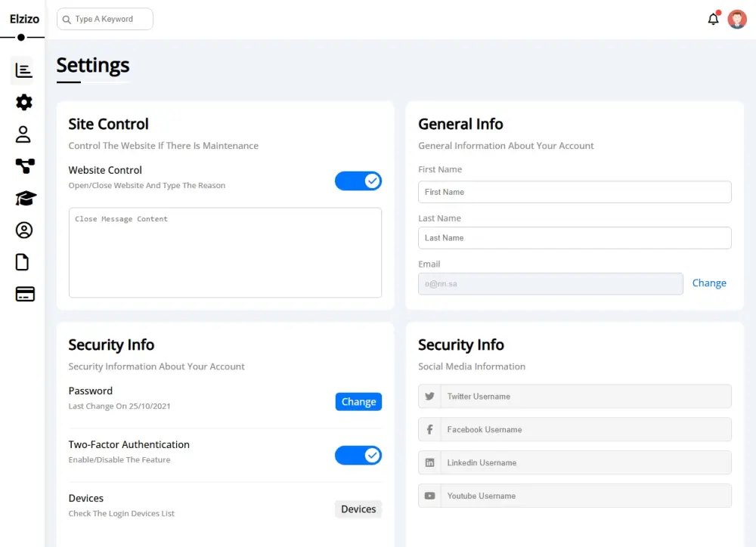Click the Change link next to Email
This screenshot has width=756, height=547.
(x=709, y=283)
